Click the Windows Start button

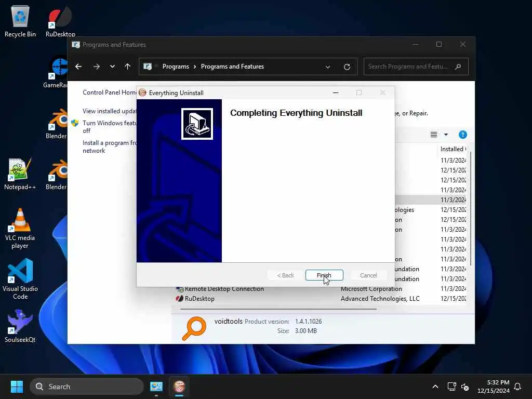pos(17,387)
